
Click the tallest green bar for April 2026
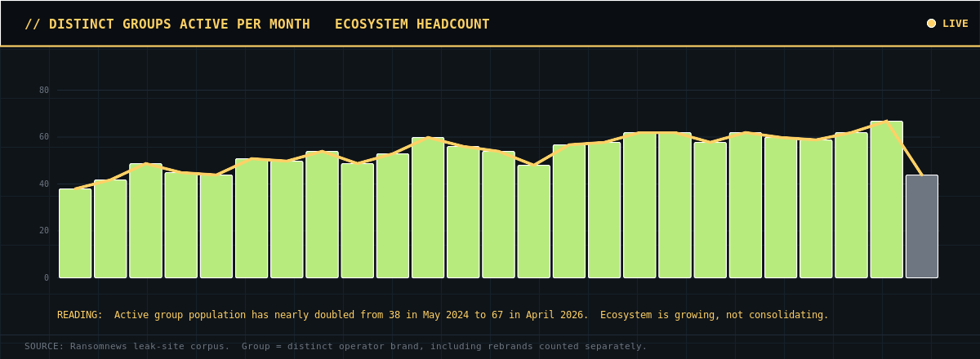point(886,199)
